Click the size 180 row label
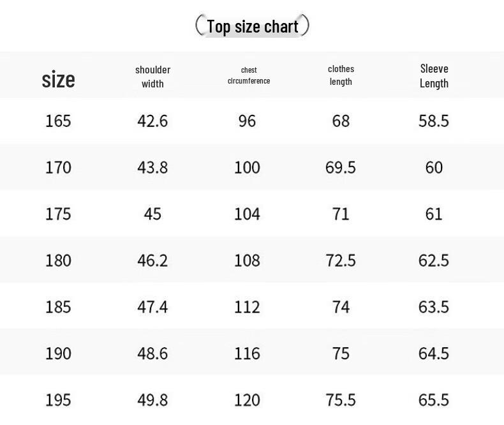The height and width of the screenshot is (425, 504). click(x=58, y=260)
